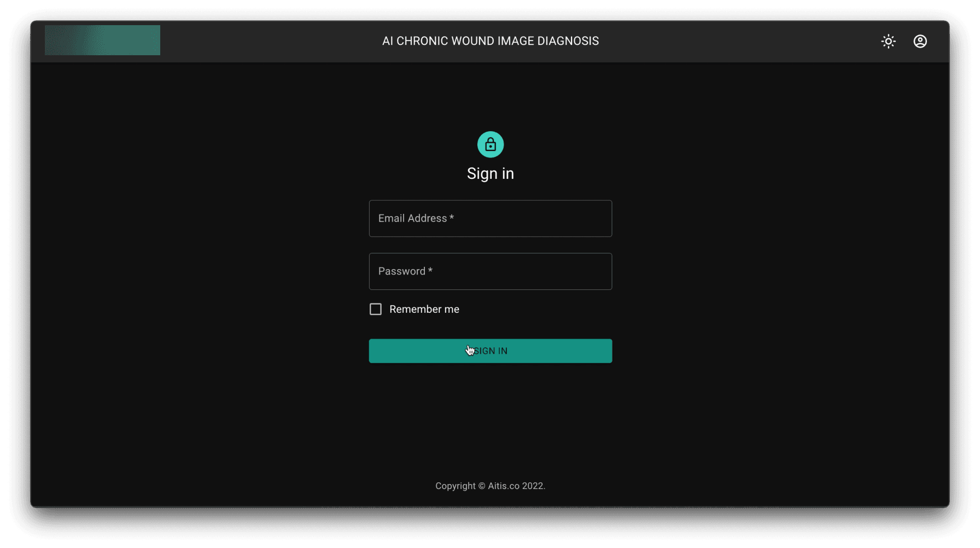The image size is (980, 548).
Task: Click the AI CHRONIC WOUND IMAGE DIAGNOSIS title
Action: click(490, 40)
